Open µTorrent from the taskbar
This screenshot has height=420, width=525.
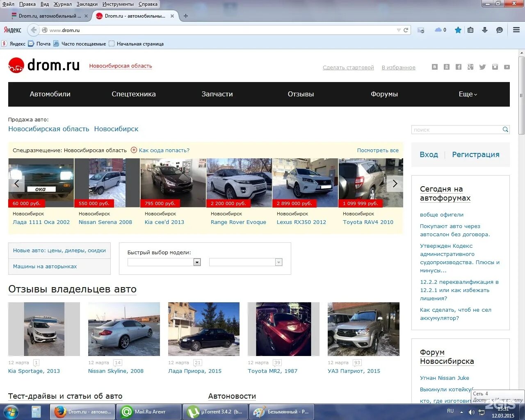tap(215, 411)
